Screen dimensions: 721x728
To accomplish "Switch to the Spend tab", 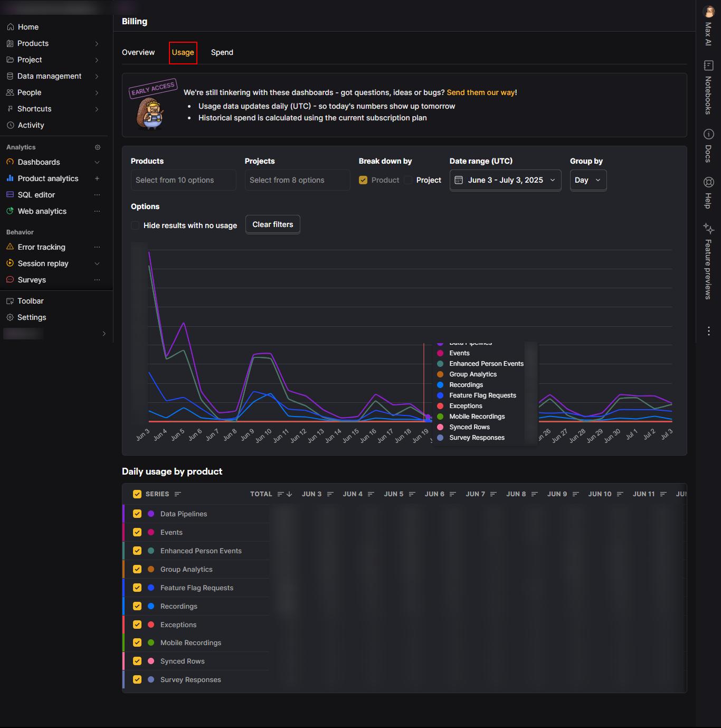I will coord(222,52).
